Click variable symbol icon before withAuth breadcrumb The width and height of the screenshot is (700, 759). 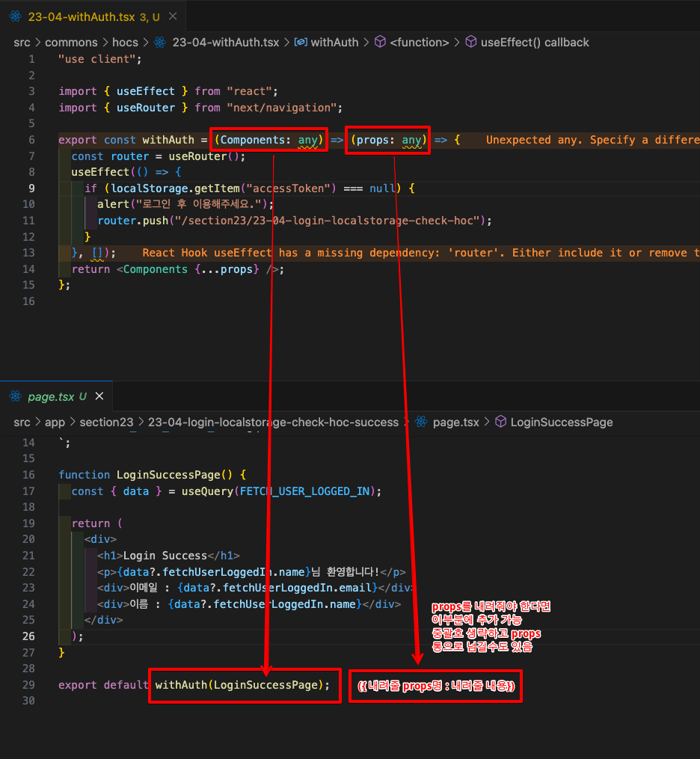(x=301, y=43)
